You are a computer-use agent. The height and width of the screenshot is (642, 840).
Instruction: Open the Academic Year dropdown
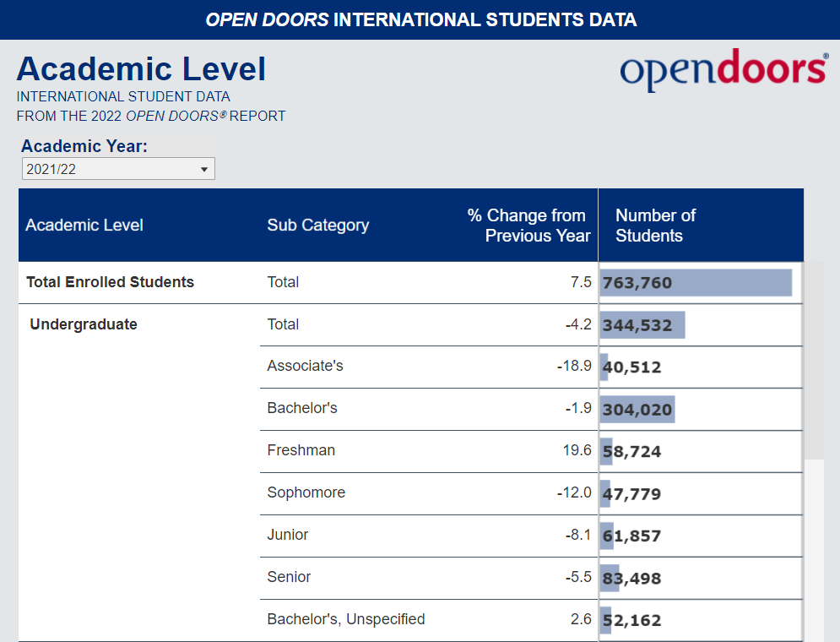(118, 169)
